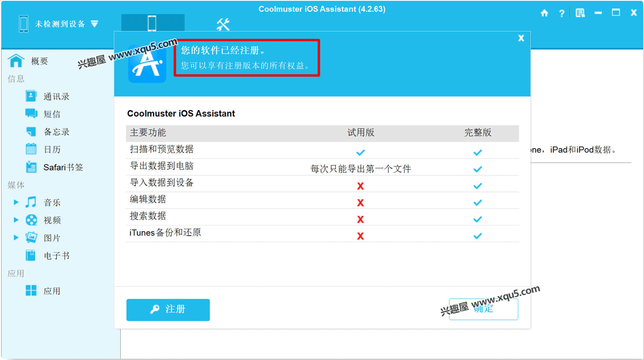Select the 导出数据到电脑 row label
This screenshot has height=360, width=644.
tap(162, 166)
